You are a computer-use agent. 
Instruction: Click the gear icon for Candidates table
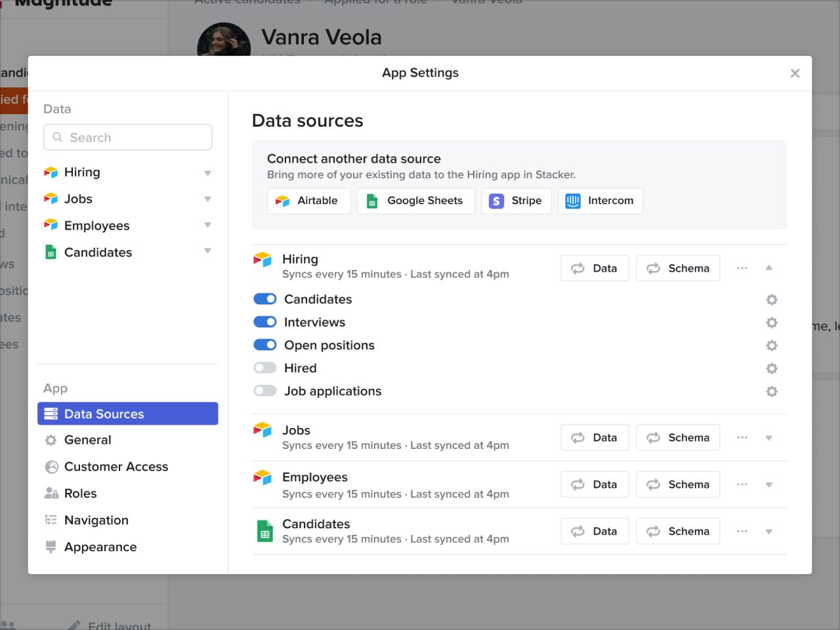(772, 299)
